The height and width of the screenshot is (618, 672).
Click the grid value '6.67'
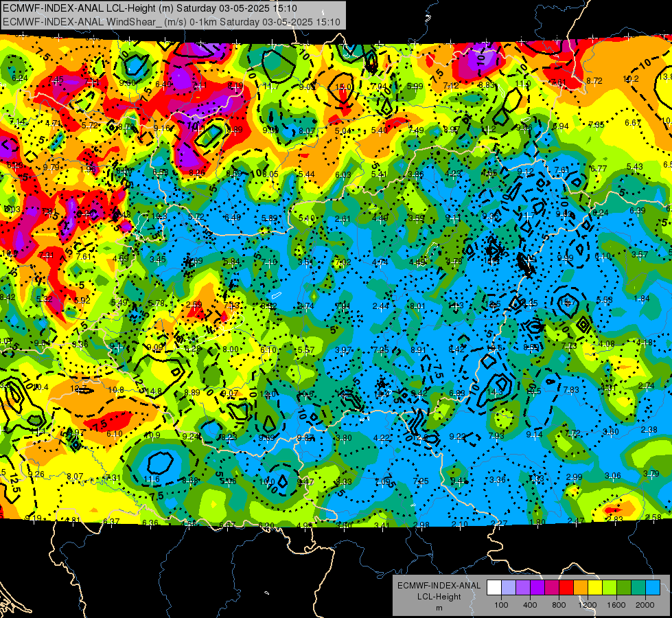click(633, 123)
